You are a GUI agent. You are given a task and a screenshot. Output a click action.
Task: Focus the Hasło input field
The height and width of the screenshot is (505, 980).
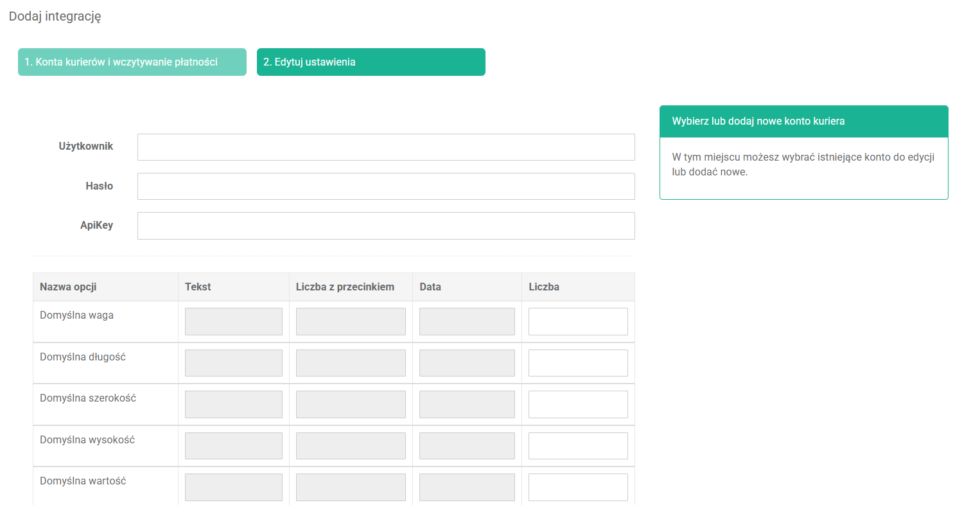pos(386,186)
